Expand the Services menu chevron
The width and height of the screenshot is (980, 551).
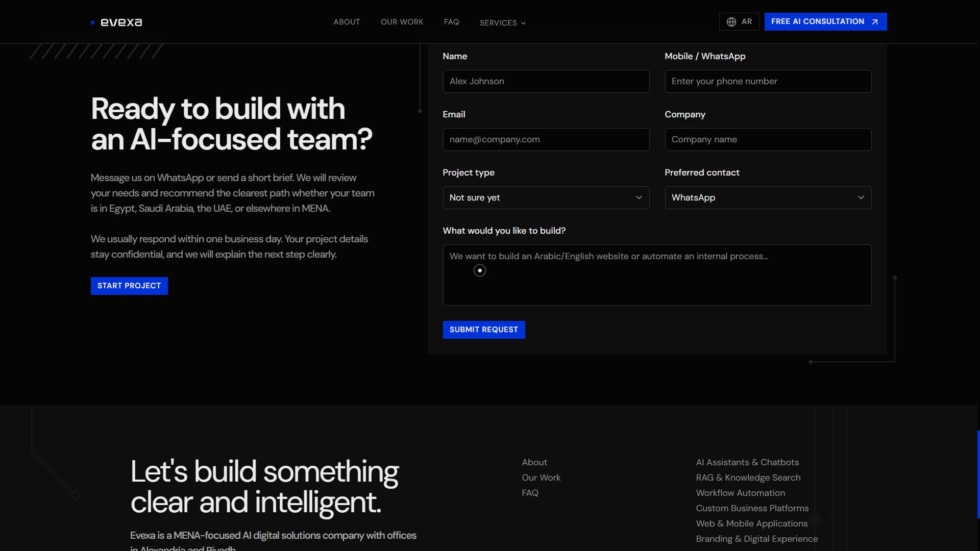(523, 23)
